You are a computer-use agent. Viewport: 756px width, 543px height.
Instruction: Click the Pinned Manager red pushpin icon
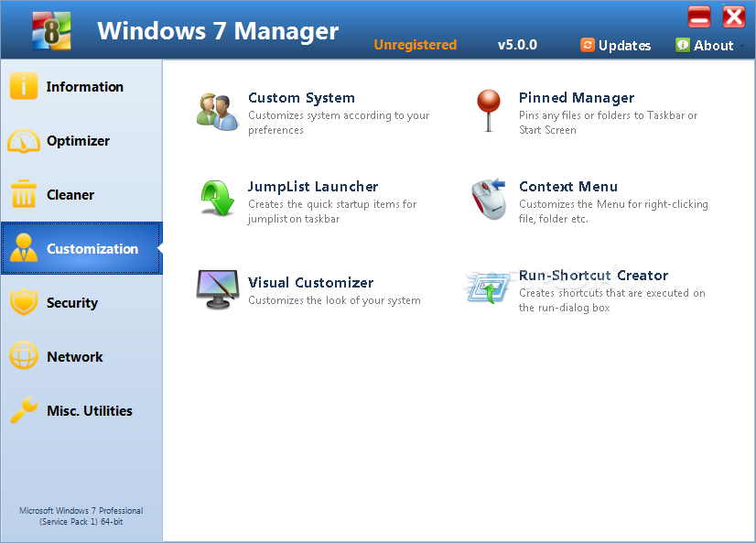pyautogui.click(x=489, y=111)
